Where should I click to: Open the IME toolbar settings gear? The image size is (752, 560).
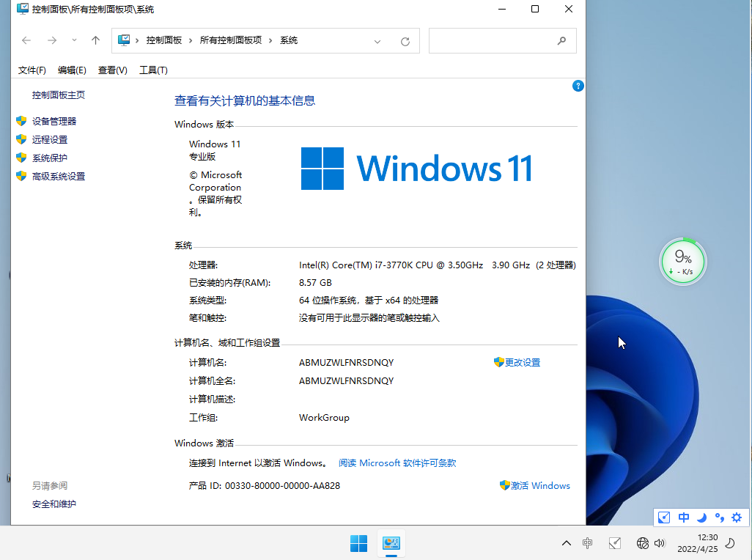click(737, 517)
